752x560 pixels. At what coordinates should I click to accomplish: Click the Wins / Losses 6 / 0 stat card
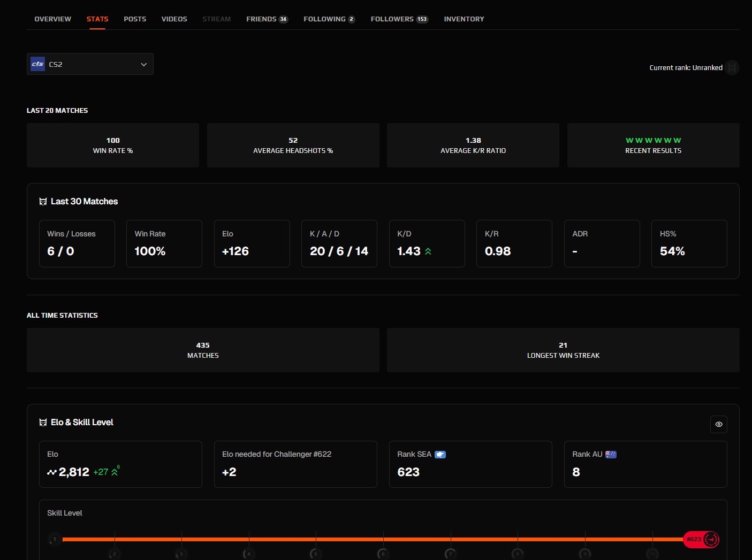tap(77, 243)
